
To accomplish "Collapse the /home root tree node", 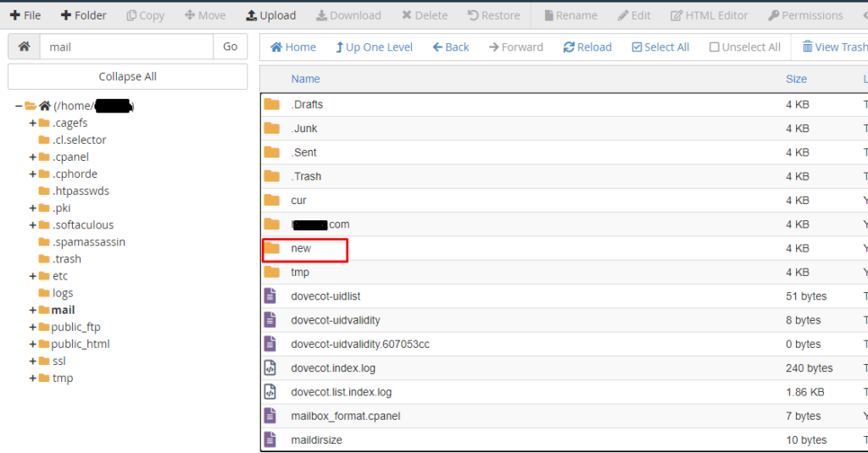I will pyautogui.click(x=19, y=106).
